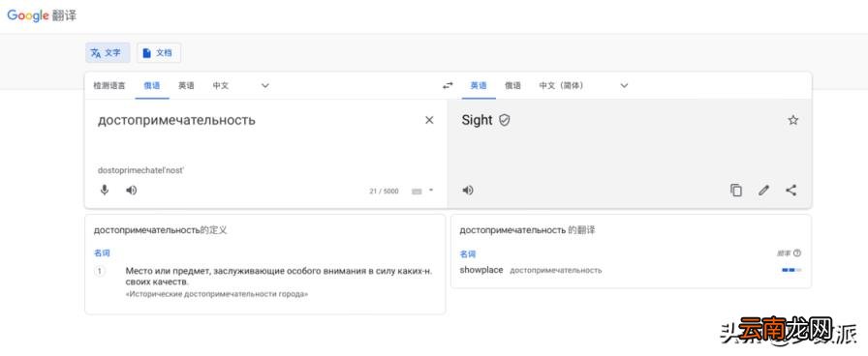
Task: Click back-translation достопримечательность next to showplace
Action: pos(555,270)
